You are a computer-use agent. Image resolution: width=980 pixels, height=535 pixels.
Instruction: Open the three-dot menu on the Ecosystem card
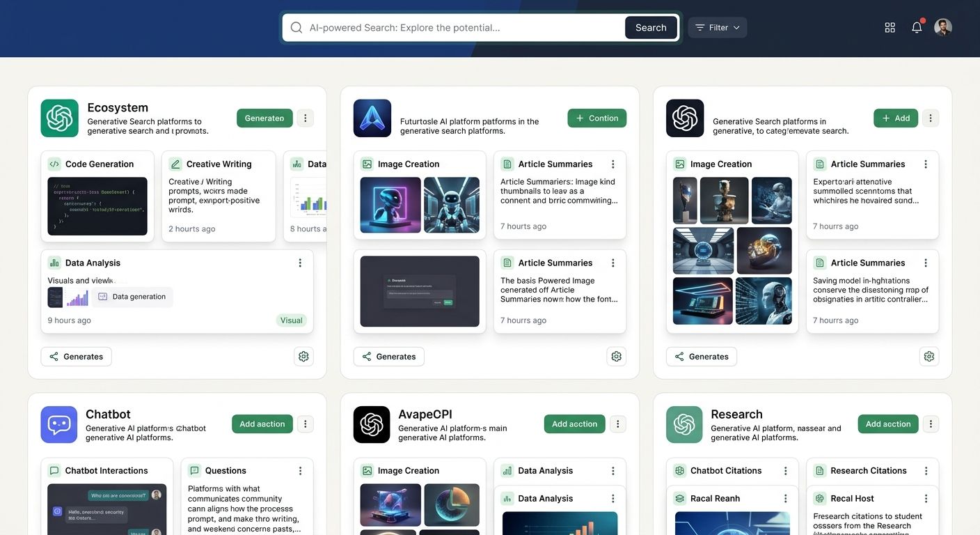point(306,118)
